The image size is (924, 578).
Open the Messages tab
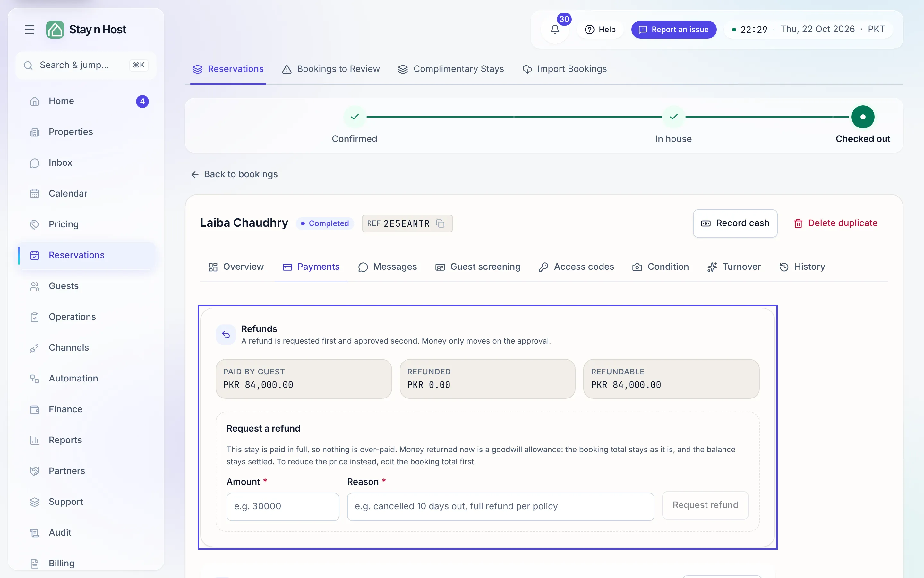click(x=387, y=267)
